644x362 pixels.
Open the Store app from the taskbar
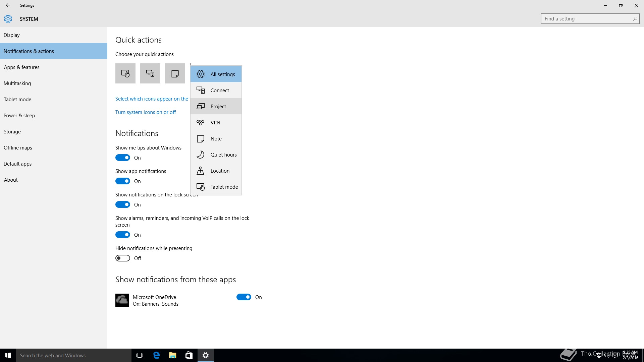pos(189,355)
